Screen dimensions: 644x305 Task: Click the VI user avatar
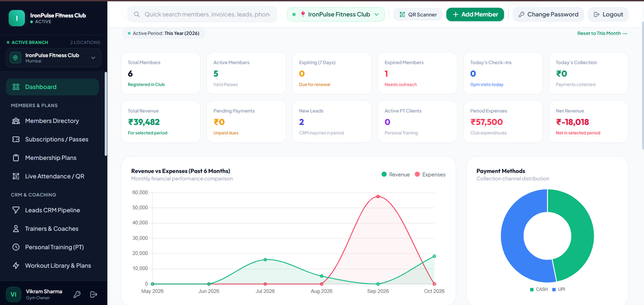pyautogui.click(x=14, y=295)
